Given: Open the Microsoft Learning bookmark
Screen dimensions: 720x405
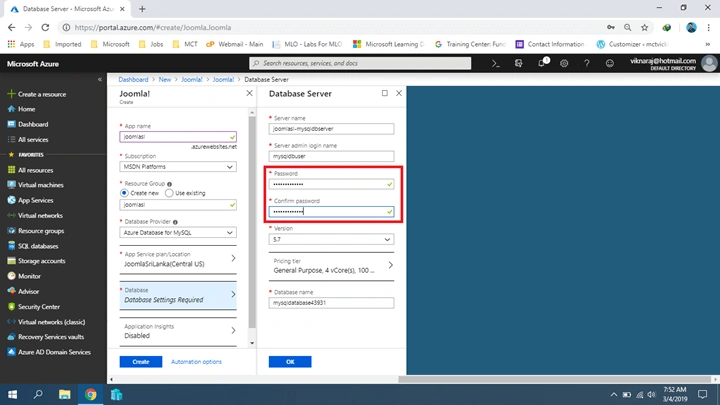Looking at the screenshot, I should pyautogui.click(x=388, y=44).
